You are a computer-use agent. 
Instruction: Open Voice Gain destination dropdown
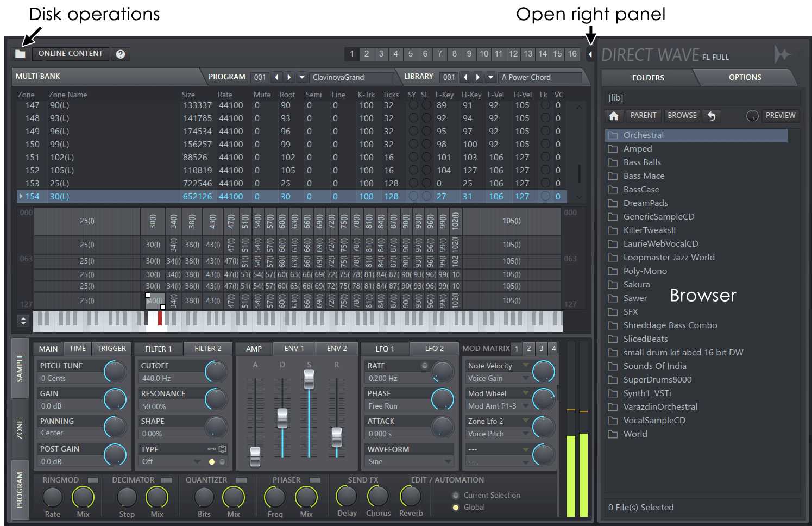[526, 378]
